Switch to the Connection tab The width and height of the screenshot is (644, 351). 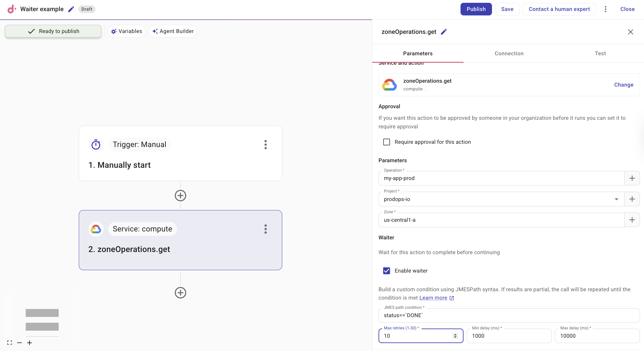(509, 53)
